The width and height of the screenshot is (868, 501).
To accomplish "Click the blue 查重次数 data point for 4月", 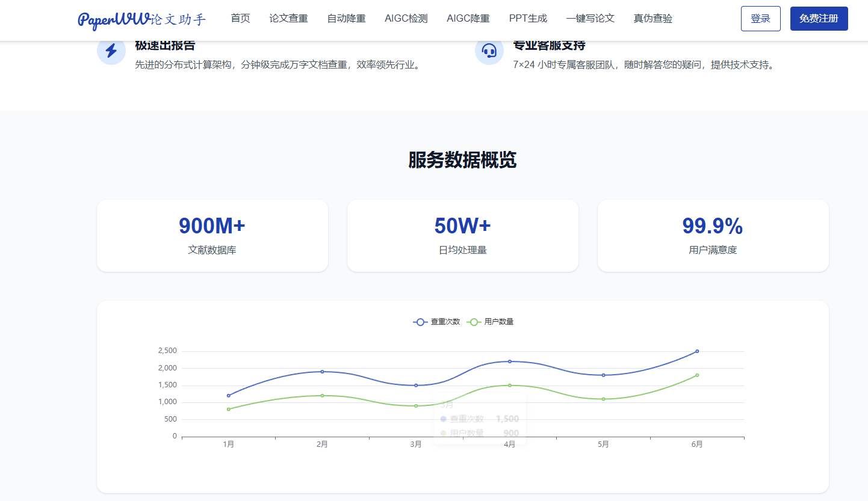I will [x=510, y=361].
